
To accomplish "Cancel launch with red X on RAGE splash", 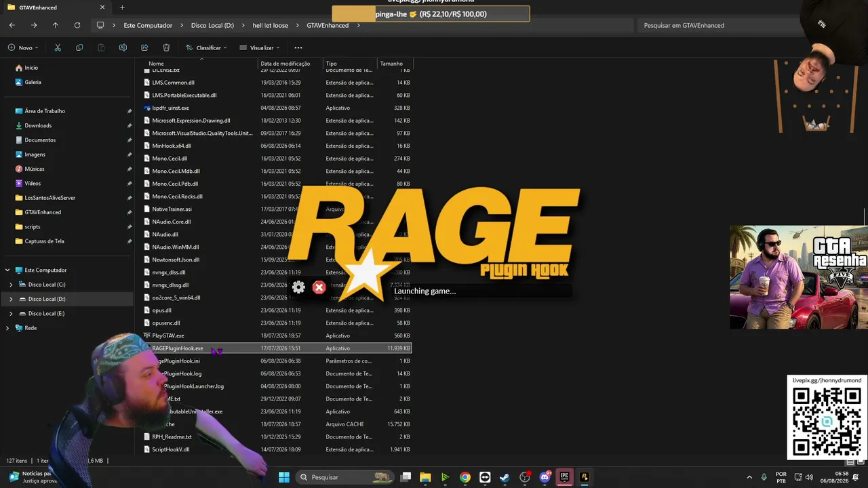I will pos(319,287).
